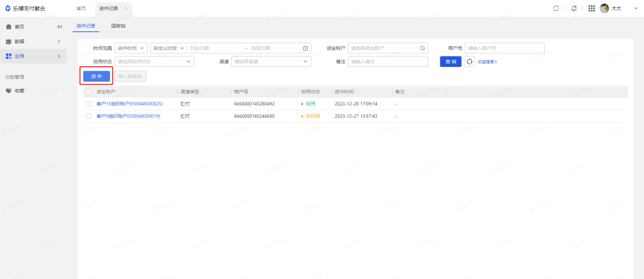This screenshot has width=644, height=279.
Task: Click the 数据 chart icon in sidebar
Action: click(8, 41)
